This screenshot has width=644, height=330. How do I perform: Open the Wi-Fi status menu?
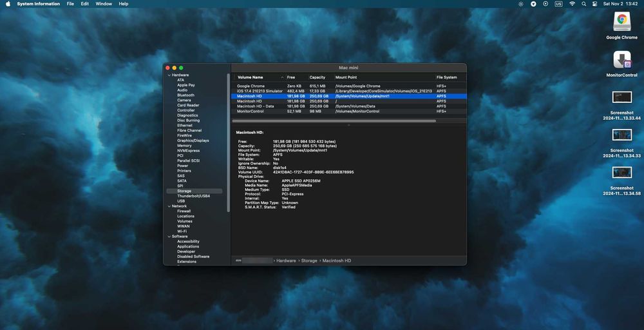[572, 4]
